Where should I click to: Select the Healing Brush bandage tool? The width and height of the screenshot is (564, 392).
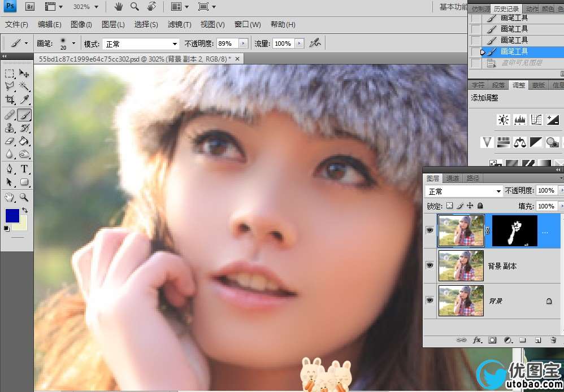pos(10,115)
